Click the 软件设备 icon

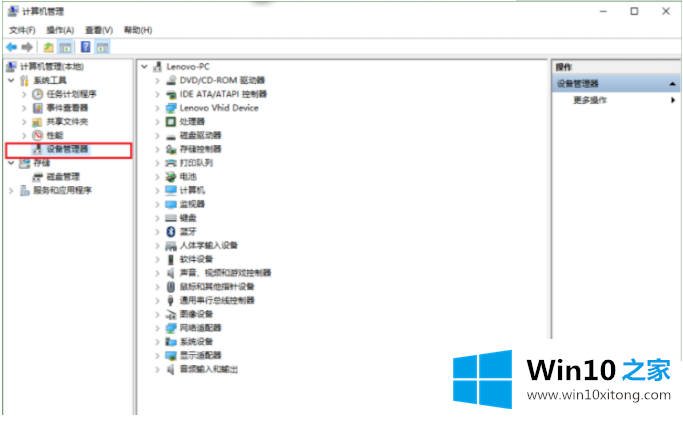[x=171, y=259]
